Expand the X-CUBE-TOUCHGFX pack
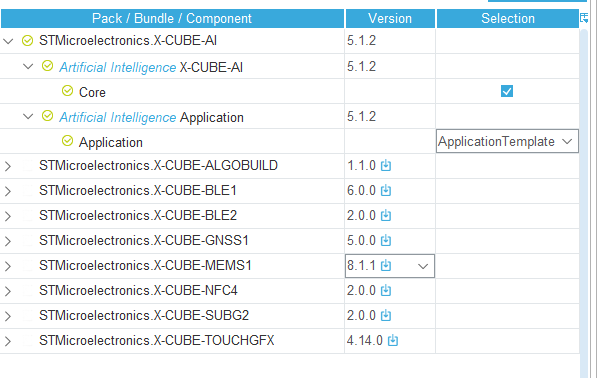This screenshot has width=610, height=378. coord(8,341)
